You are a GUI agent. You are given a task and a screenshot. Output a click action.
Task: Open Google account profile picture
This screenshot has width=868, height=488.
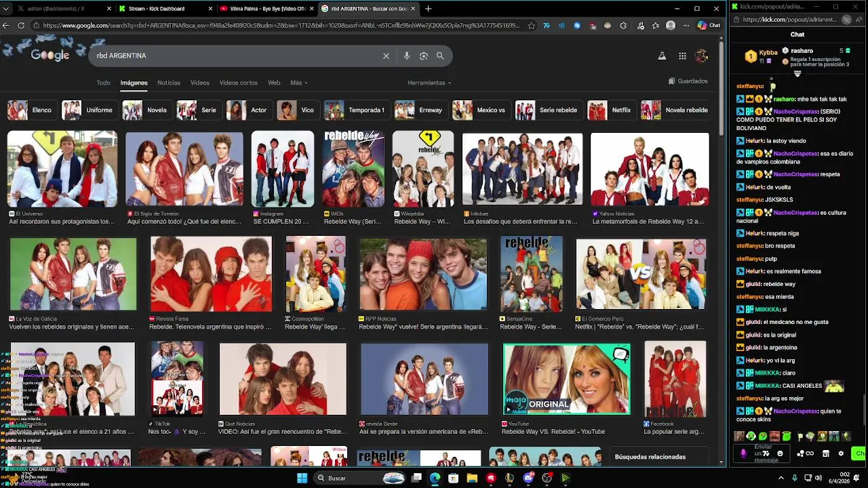pyautogui.click(x=701, y=56)
